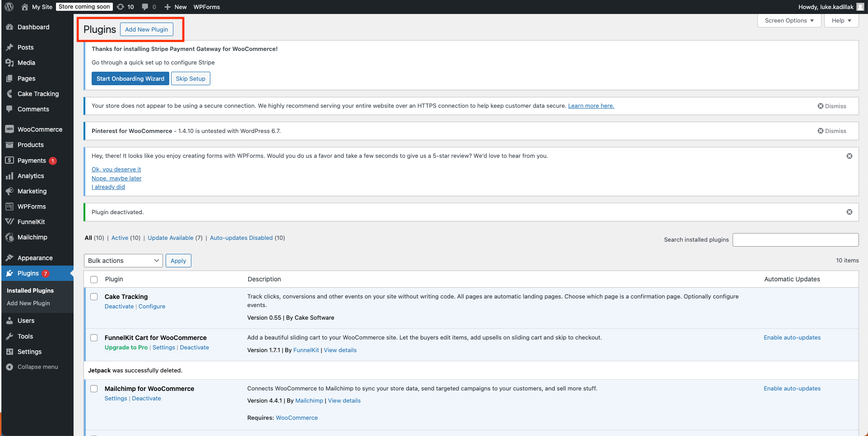Expand Screen Options panel
The height and width of the screenshot is (436, 868).
click(789, 21)
